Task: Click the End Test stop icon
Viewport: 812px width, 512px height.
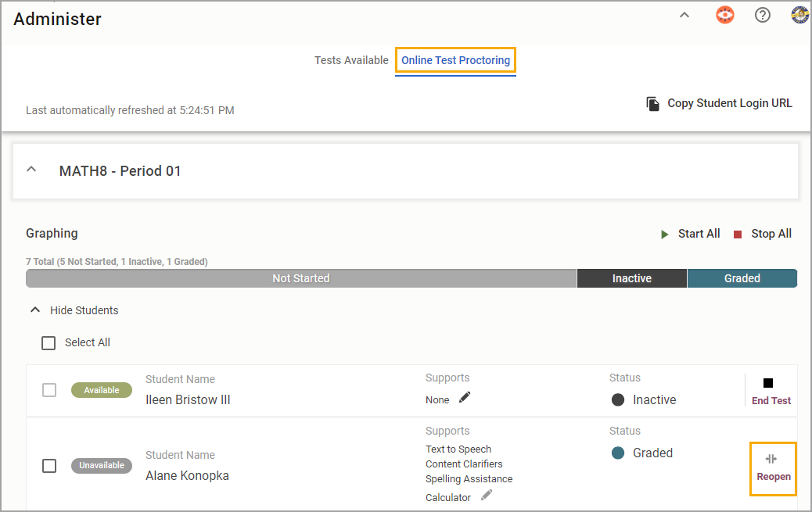Action: [x=768, y=383]
